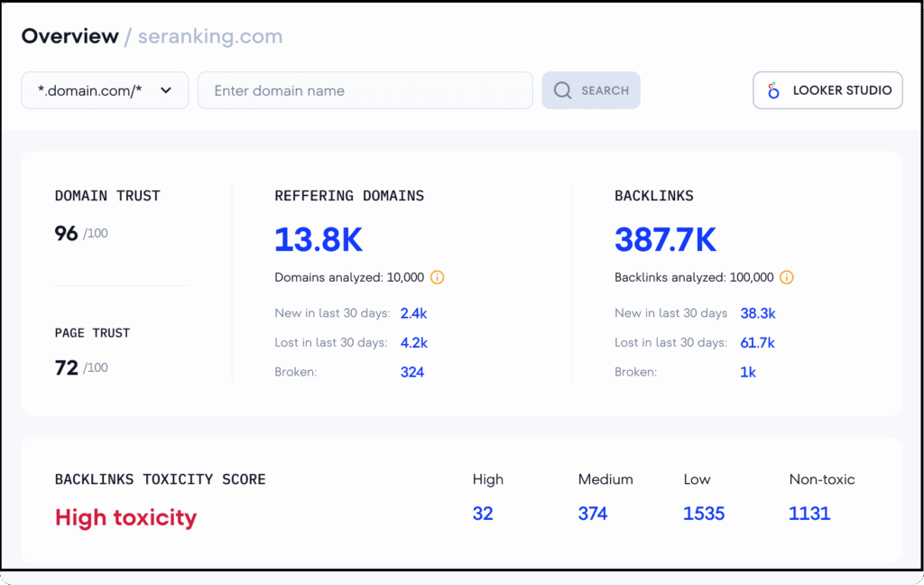Select the seranking.com breadcrumb label
This screenshot has height=585, width=924.
[209, 36]
